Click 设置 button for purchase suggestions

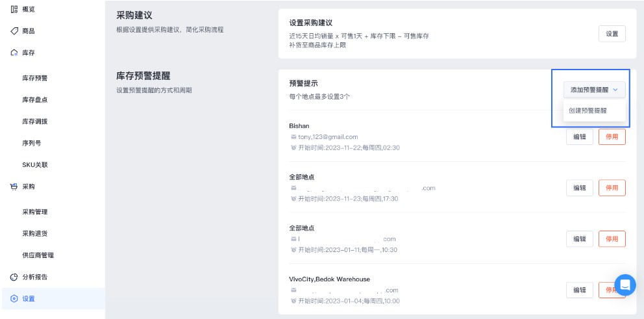(612, 34)
